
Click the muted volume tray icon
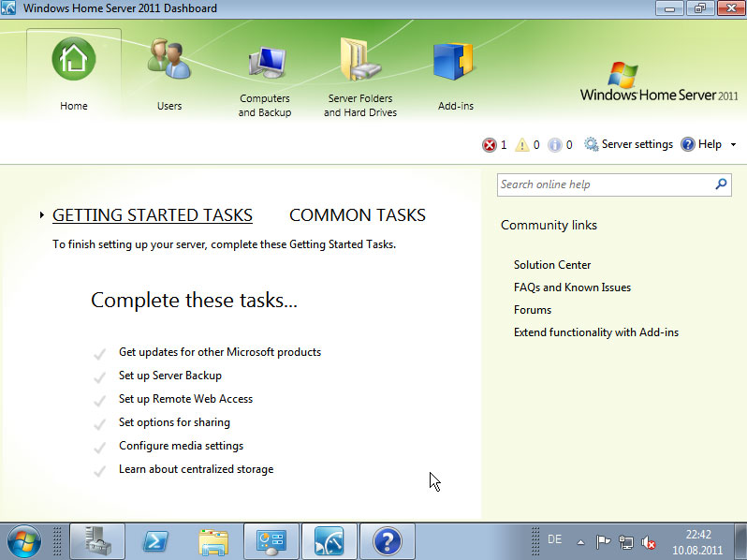tap(649, 542)
